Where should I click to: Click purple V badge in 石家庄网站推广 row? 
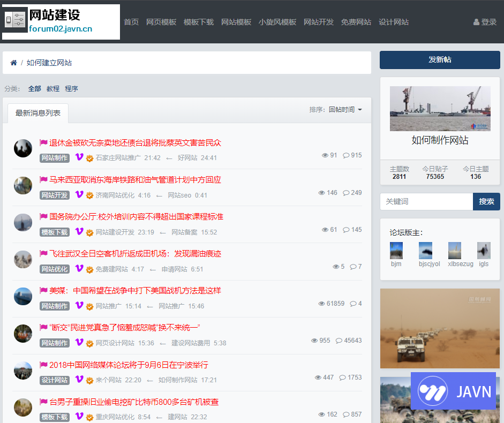(79, 157)
